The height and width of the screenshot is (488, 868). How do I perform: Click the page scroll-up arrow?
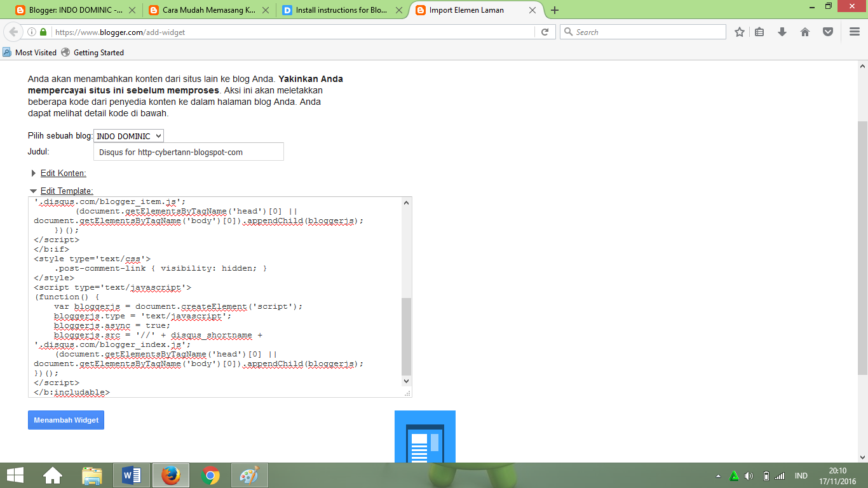(x=863, y=65)
